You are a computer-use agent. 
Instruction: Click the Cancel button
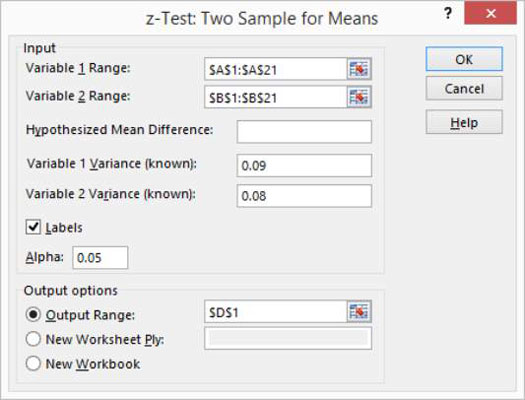(x=464, y=88)
